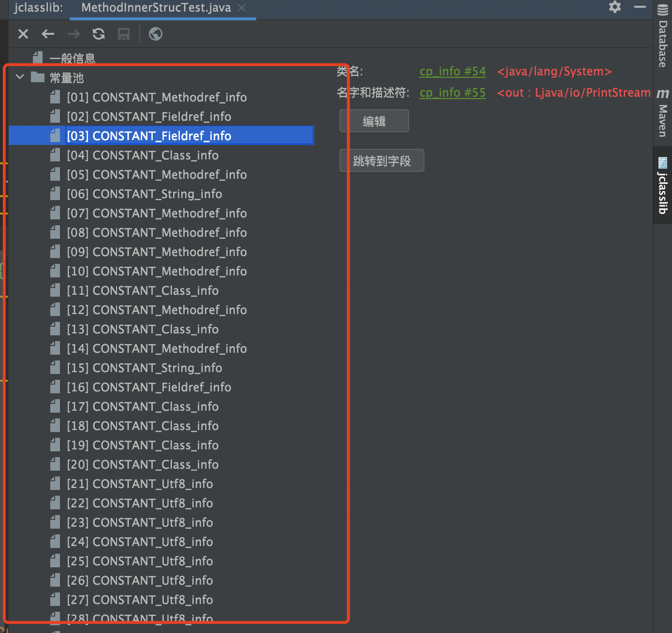
Task: Select [22] CONSTANT_Utf8_info entry
Action: pos(140,503)
